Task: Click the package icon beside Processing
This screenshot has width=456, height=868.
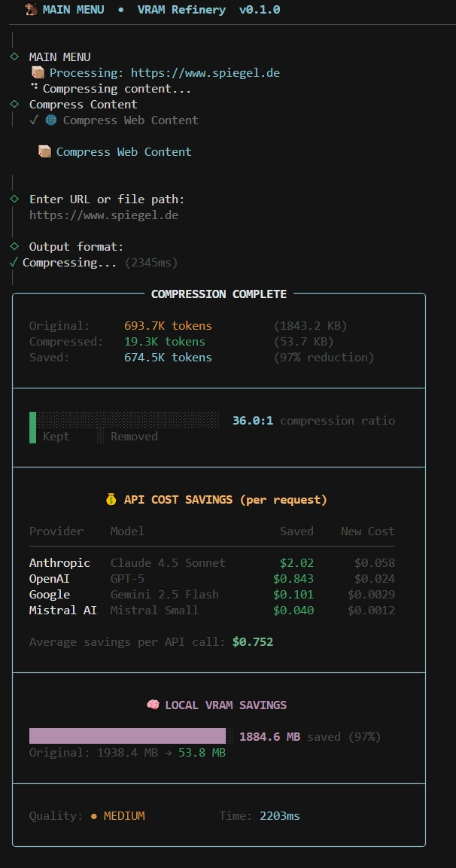Action: coord(38,72)
